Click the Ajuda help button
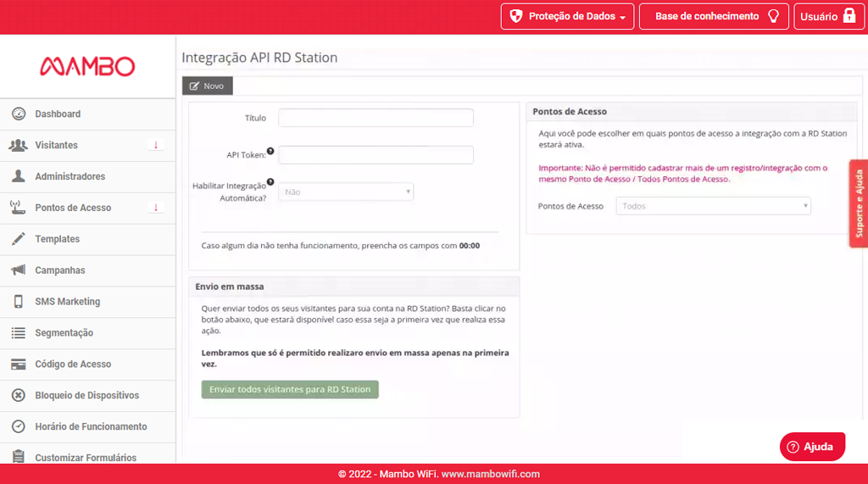Image resolution: width=868 pixels, height=484 pixels. point(812,447)
